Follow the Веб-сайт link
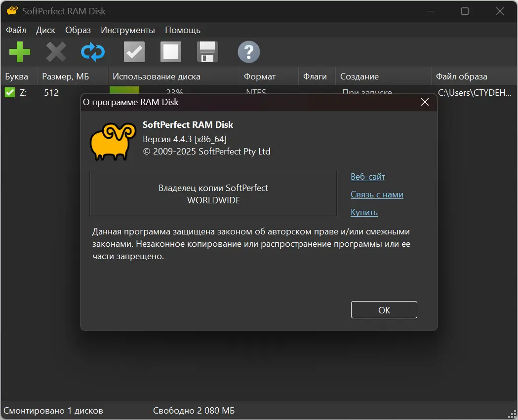This screenshot has width=518, height=420. (367, 177)
